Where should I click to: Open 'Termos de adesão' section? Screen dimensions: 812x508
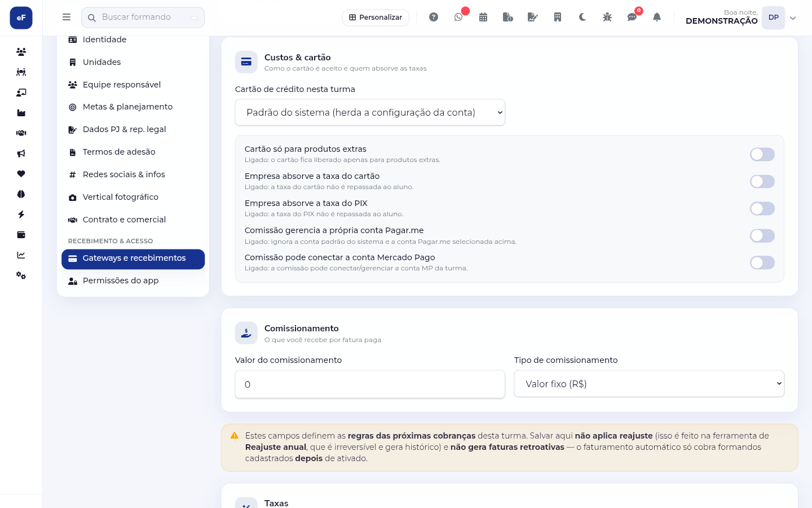(133, 152)
